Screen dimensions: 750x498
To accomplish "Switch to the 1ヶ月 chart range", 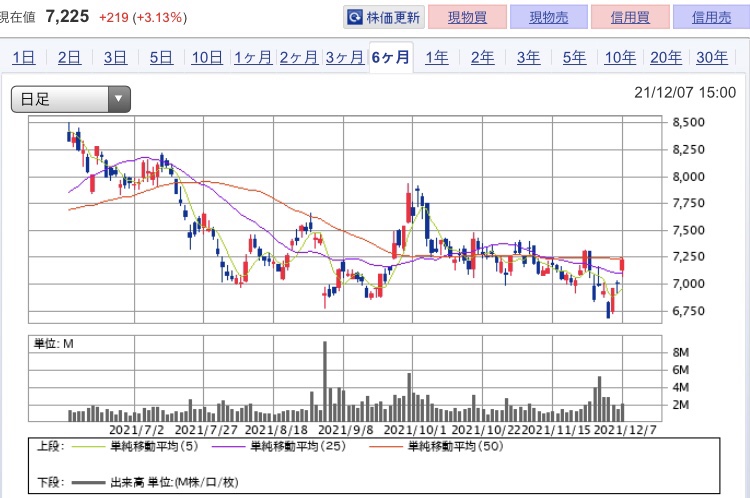I will [253, 58].
